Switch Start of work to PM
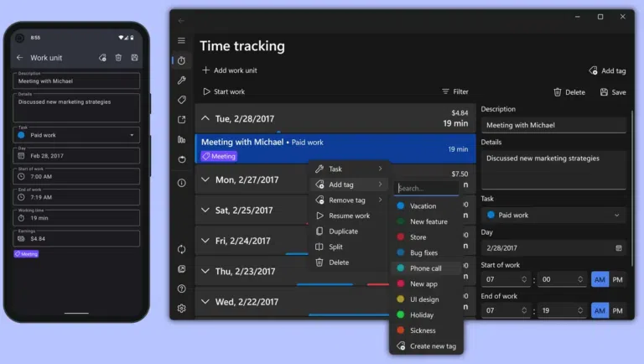This screenshot has width=644, height=364. pyautogui.click(x=618, y=279)
